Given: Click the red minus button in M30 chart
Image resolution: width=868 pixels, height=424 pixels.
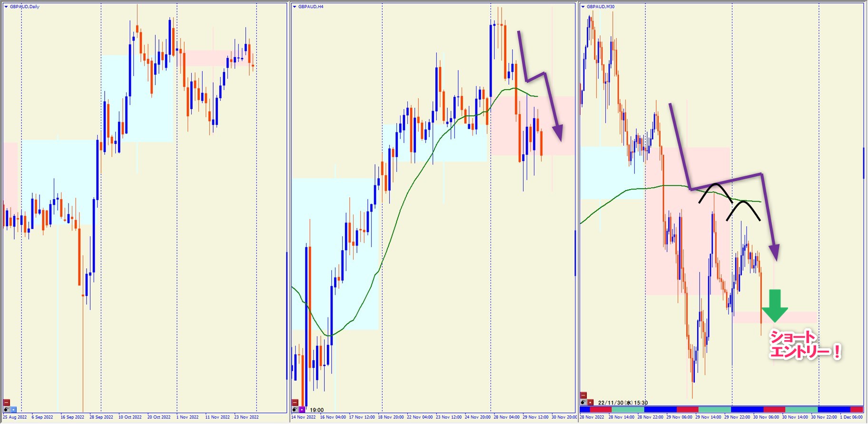Looking at the screenshot, I should pos(583,395).
